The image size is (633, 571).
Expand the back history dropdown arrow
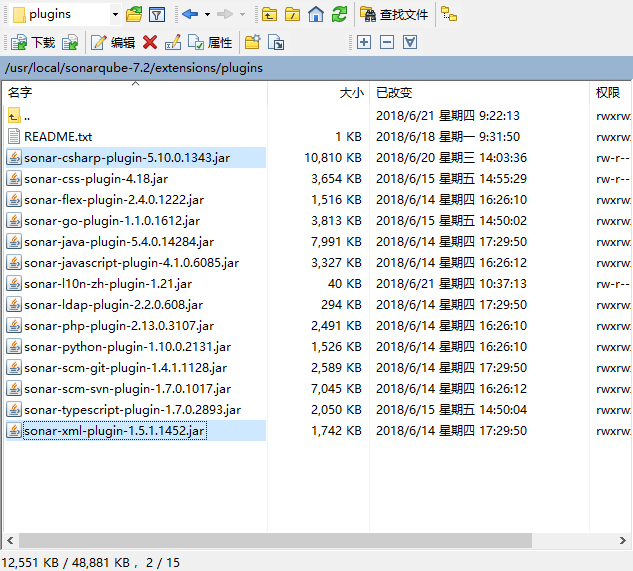(208, 15)
